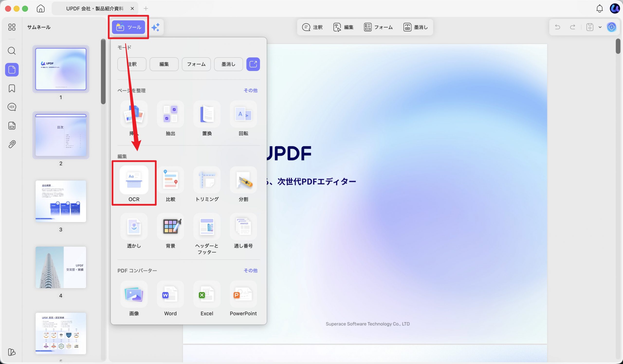This screenshot has width=623, height=364.
Task: Click the thumbnails page icon in sidebar
Action: [x=12, y=70]
